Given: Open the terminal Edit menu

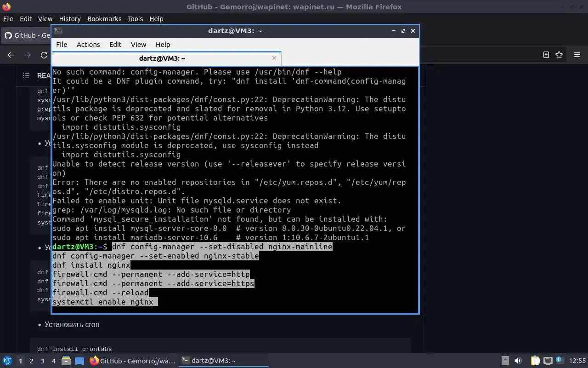Looking at the screenshot, I should click(x=115, y=45).
